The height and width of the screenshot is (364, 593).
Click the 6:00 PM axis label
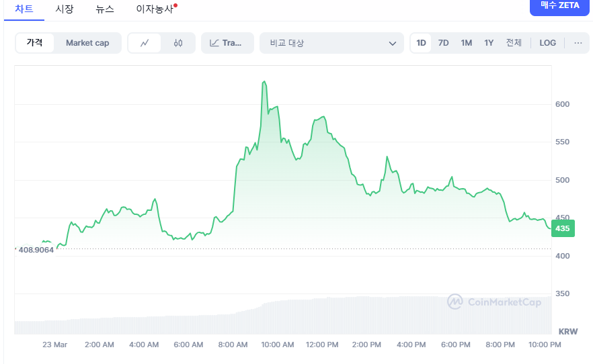pyautogui.click(x=456, y=345)
